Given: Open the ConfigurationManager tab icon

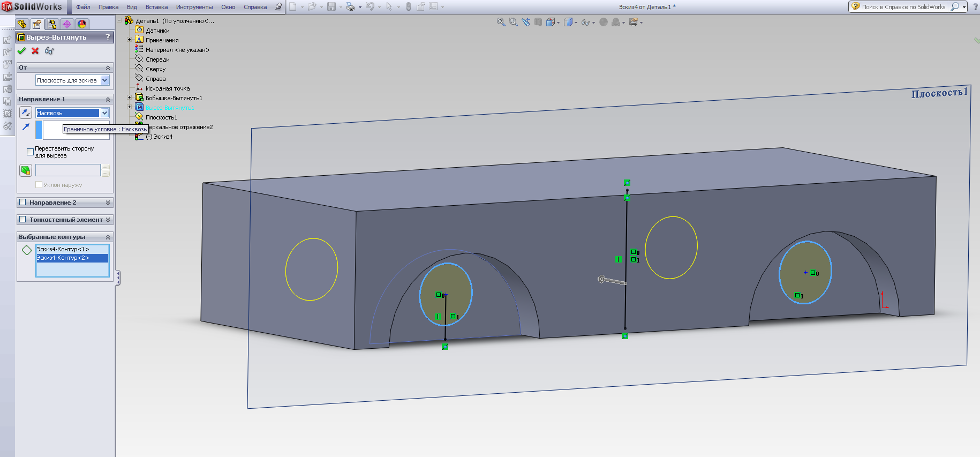Looking at the screenshot, I should [x=52, y=24].
